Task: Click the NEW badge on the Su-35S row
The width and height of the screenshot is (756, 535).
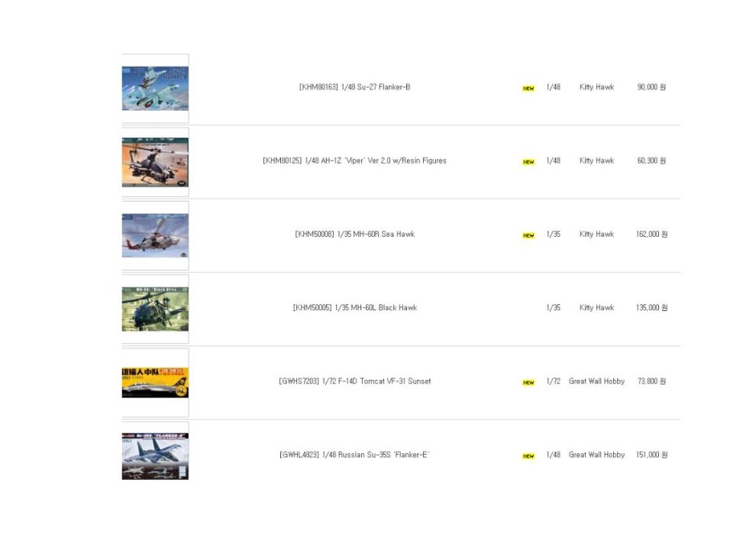Action: point(528,456)
